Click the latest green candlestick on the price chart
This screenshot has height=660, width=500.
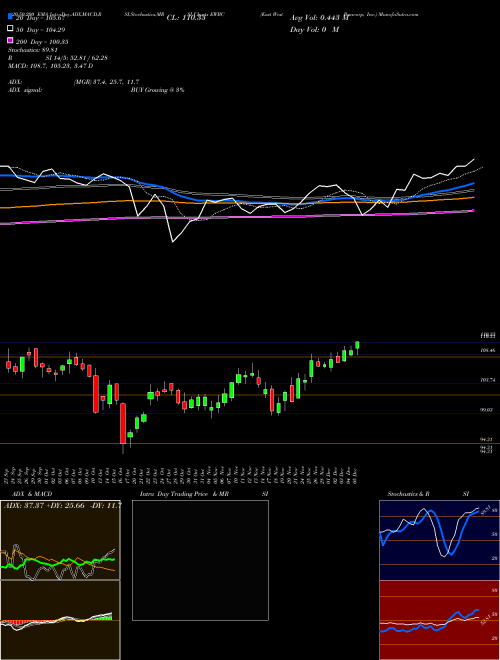pyautogui.click(x=357, y=346)
